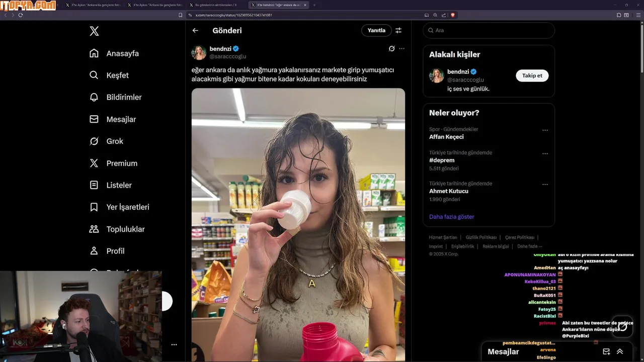
Task: Click Daha fazla göster under trends
Action: (451, 217)
